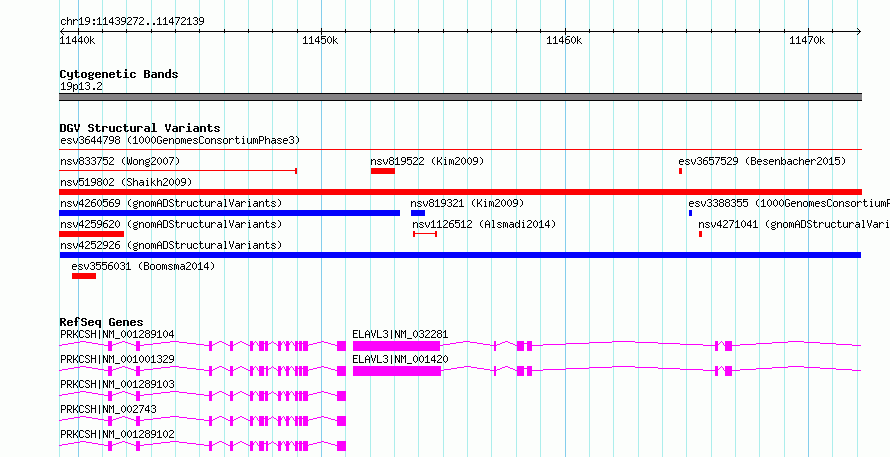Click the DGV Structural Variants track title
Viewport: 890px width, 457px height.
[x=140, y=128]
